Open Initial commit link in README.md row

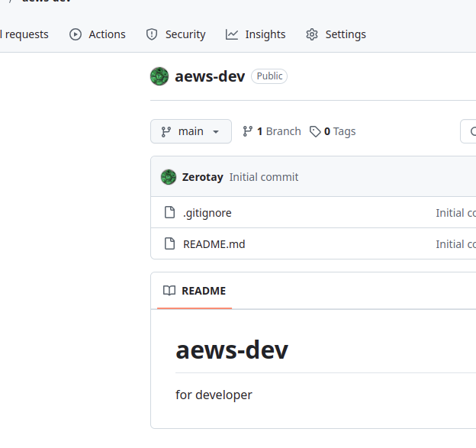coord(456,244)
